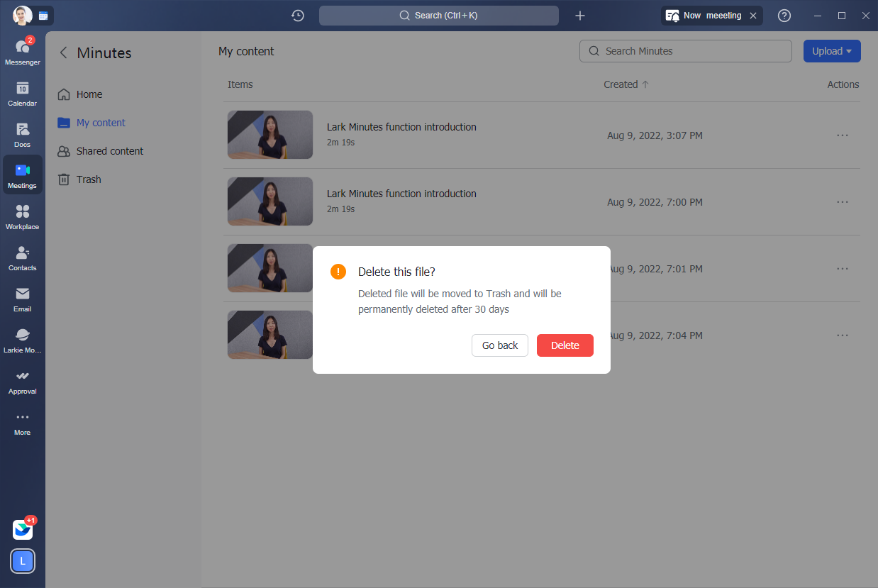Click the help question mark icon
The width and height of the screenshot is (878, 588).
tap(784, 16)
